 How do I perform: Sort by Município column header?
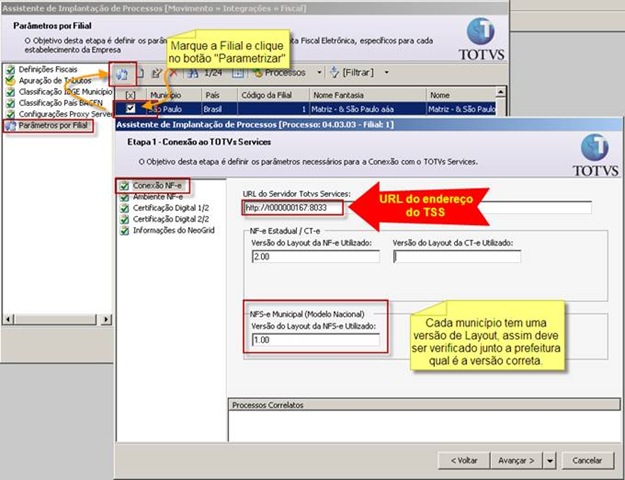tap(174, 95)
